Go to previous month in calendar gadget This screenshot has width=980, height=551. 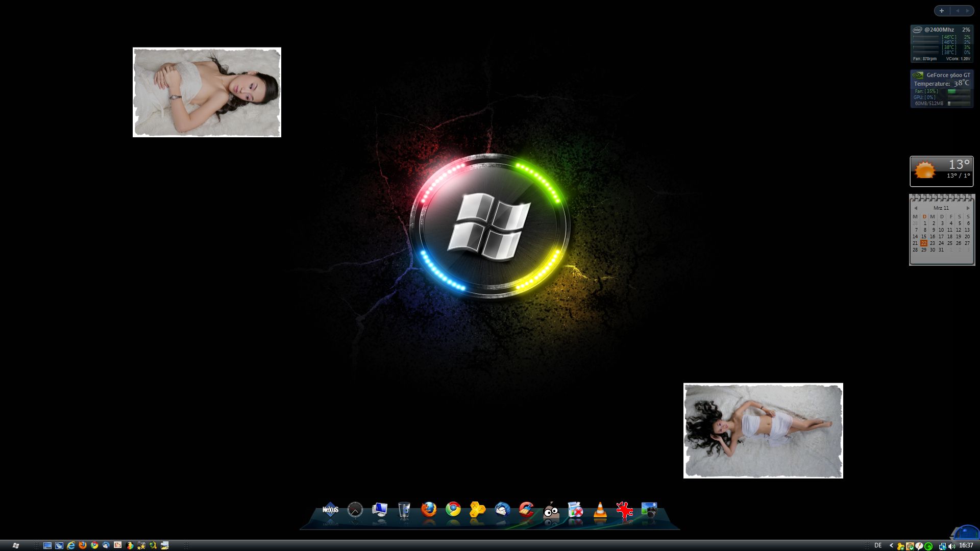click(916, 208)
